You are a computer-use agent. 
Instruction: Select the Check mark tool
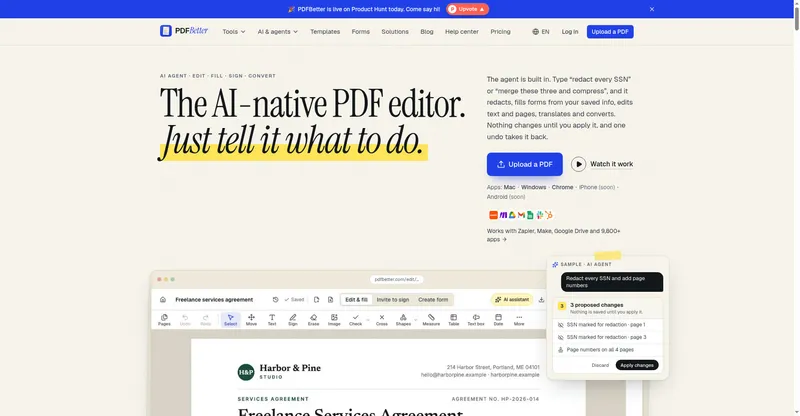tap(356, 320)
